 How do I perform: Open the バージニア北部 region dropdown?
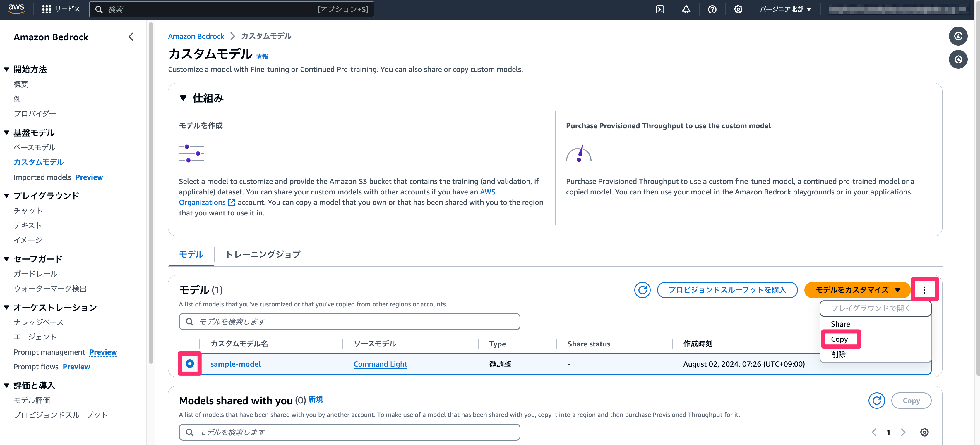click(785, 9)
